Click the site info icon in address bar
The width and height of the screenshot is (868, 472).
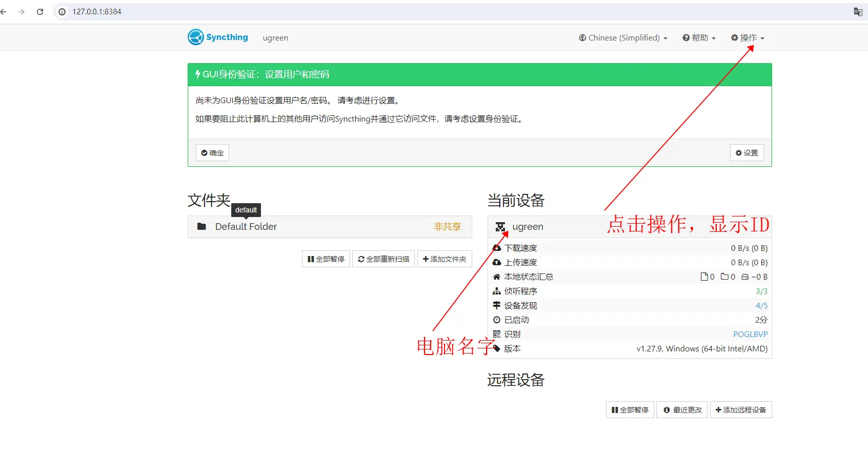coord(62,12)
